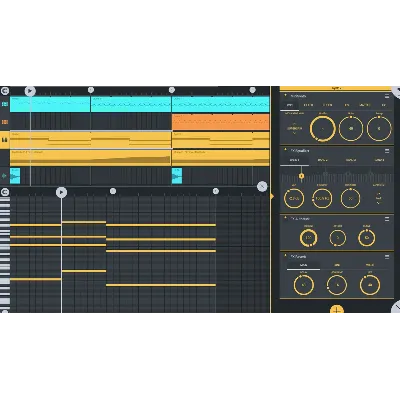Screen dimensions: 400x400
Task: Click center knob in the bottom effect module
Action: 337,285
